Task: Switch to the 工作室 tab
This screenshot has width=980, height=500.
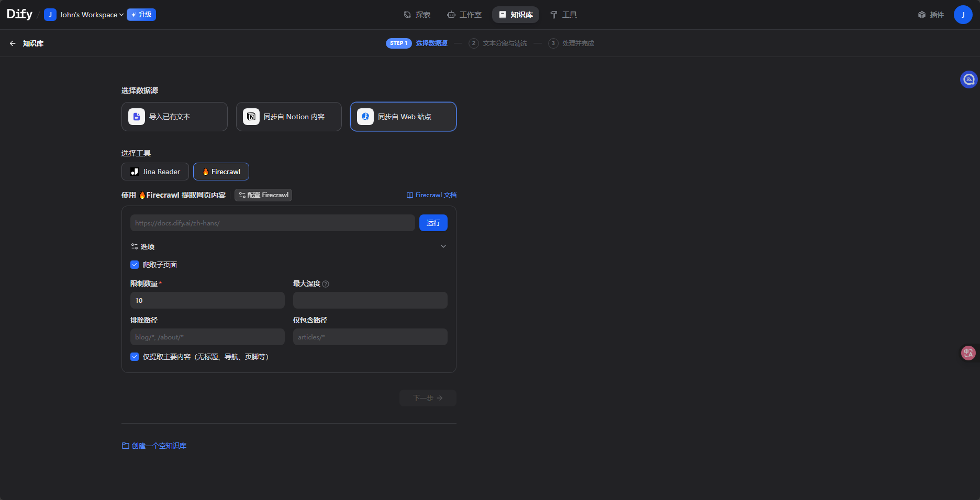Action: 464,15
